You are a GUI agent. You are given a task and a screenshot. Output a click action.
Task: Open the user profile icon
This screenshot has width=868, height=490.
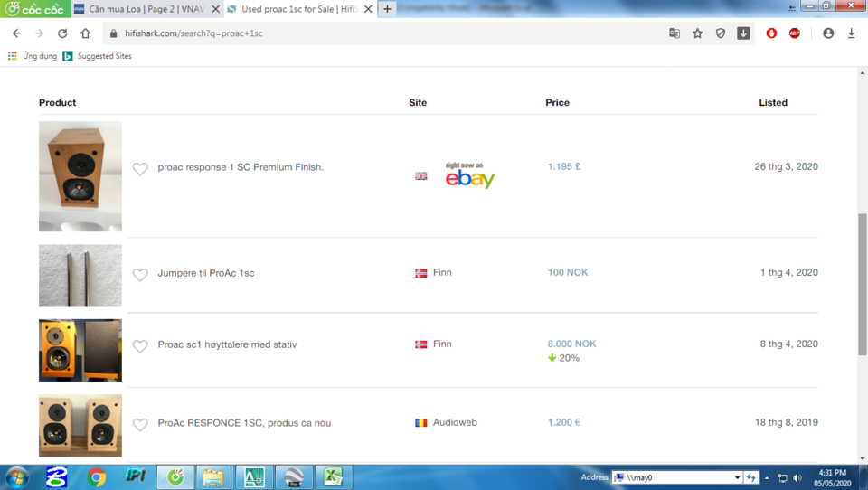point(828,33)
